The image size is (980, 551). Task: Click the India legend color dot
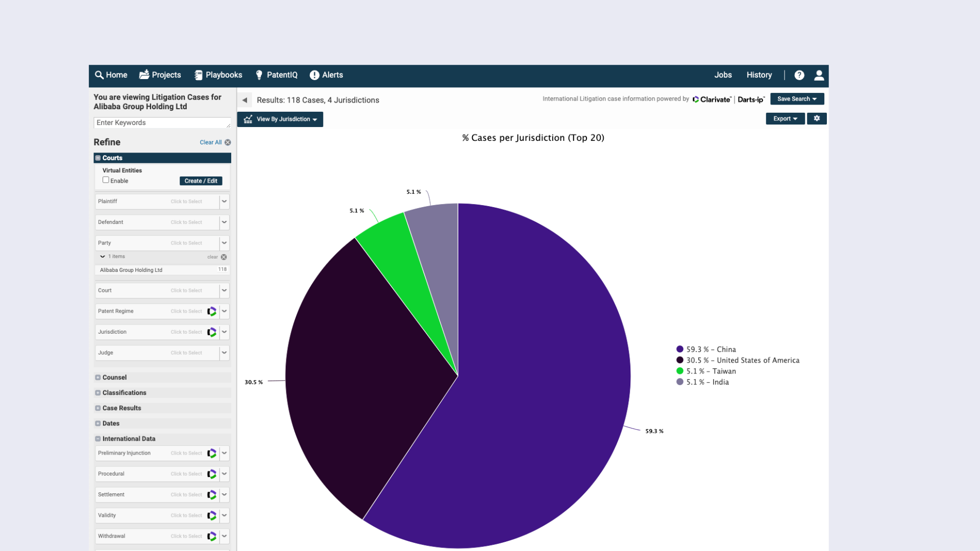(680, 382)
